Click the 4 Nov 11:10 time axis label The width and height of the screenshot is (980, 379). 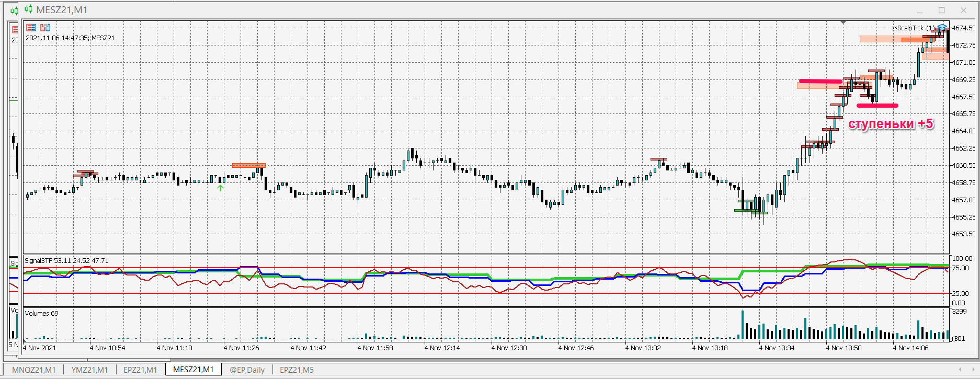[174, 348]
